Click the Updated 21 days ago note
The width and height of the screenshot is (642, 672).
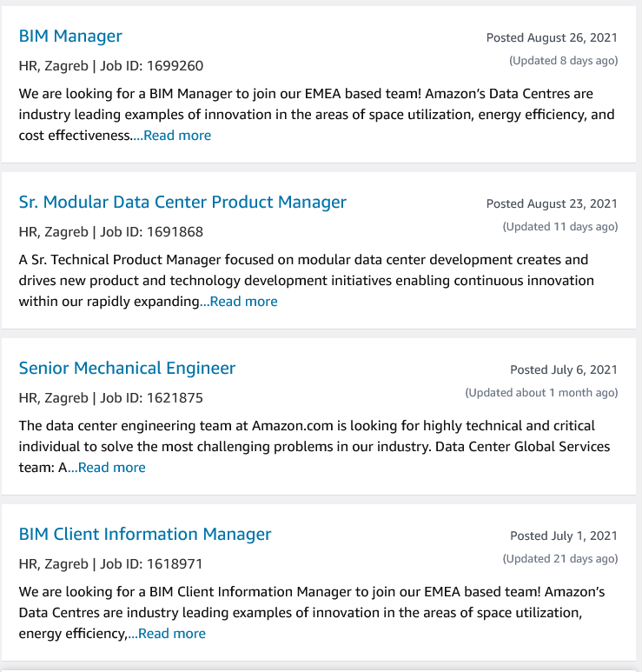tap(560, 559)
